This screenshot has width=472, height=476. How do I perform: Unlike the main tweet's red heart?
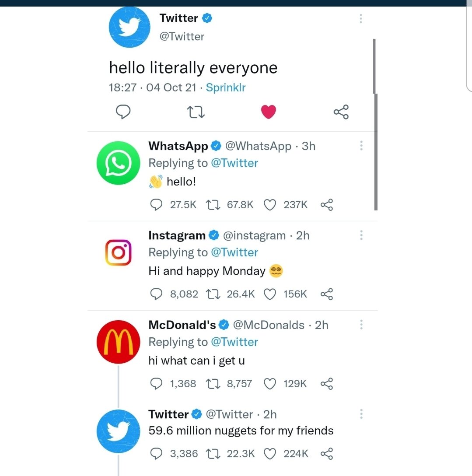tap(268, 112)
